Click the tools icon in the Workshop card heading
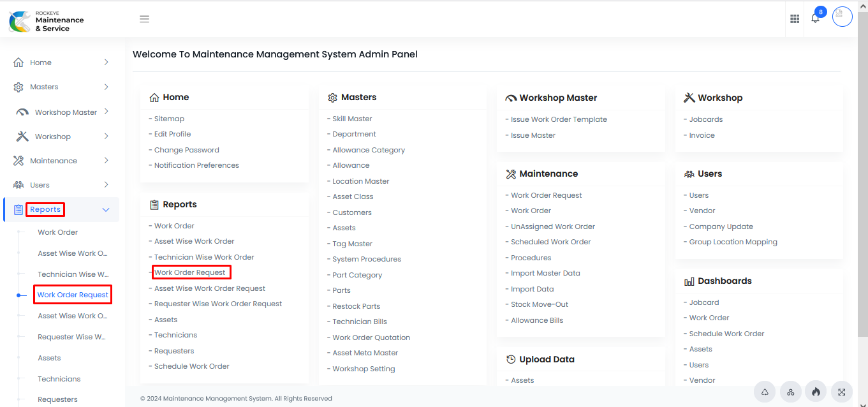This screenshot has height=407, width=868. coord(689,98)
